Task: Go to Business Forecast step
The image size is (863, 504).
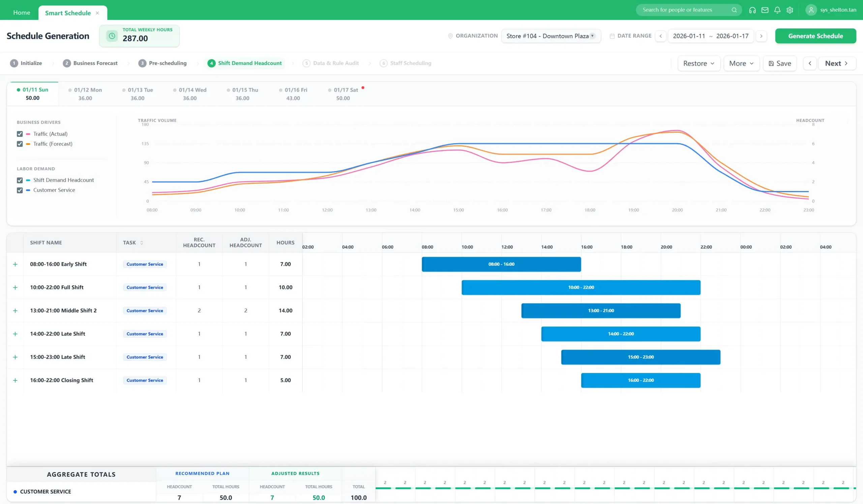Action: click(90, 63)
